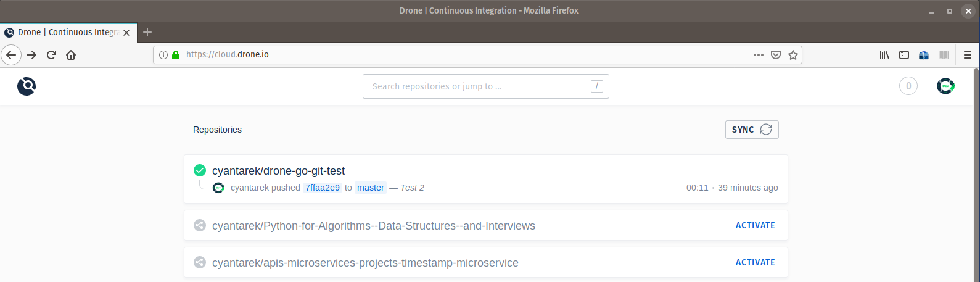Save the page to Pocket
The width and height of the screenshot is (980, 282).
[776, 55]
